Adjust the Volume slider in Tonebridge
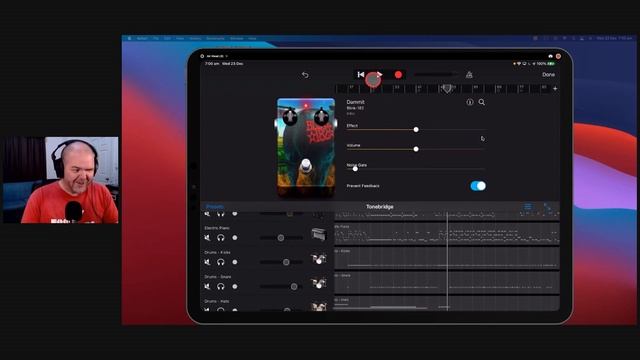Screen dimensions: 640x360 (x=416, y=149)
